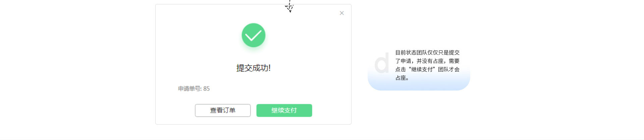Image resolution: width=644 pixels, height=140 pixels.
Task: Click the green checkmark success icon
Action: point(254,35)
